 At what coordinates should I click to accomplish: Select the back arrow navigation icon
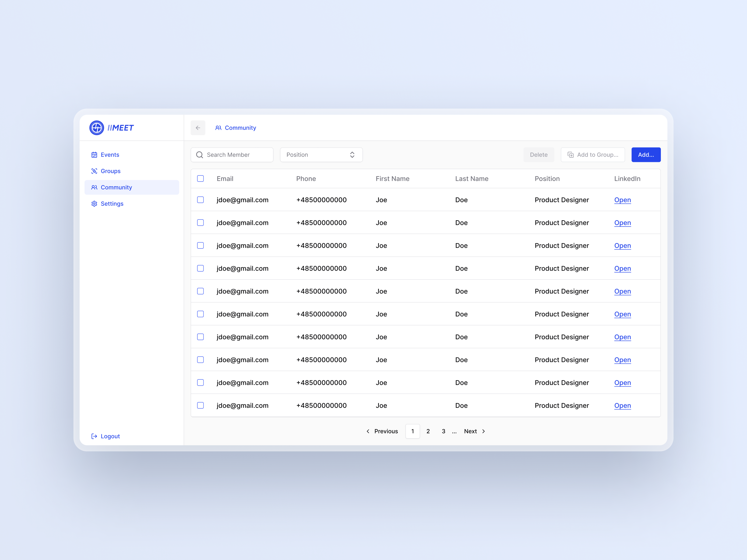tap(198, 128)
